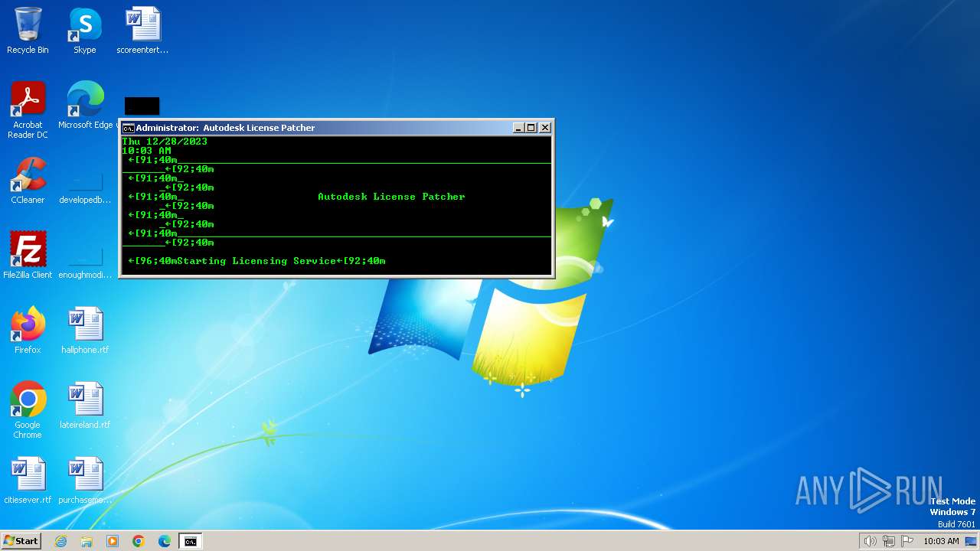Image resolution: width=980 pixels, height=551 pixels.
Task: Maximize the Autodesk License Patcher window
Action: [x=531, y=128]
